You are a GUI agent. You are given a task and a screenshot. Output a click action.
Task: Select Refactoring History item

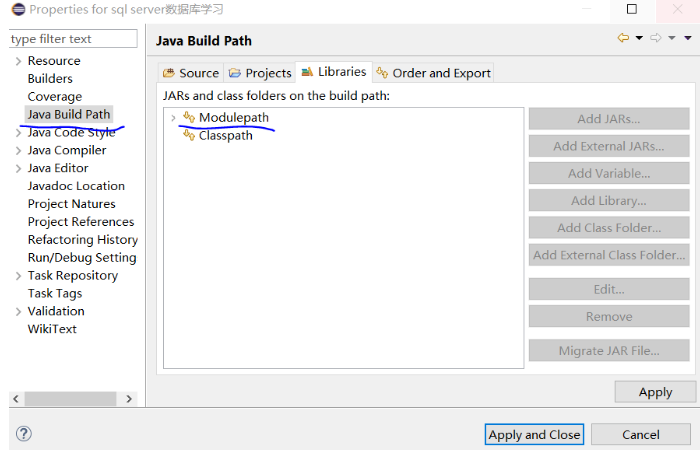click(x=83, y=239)
